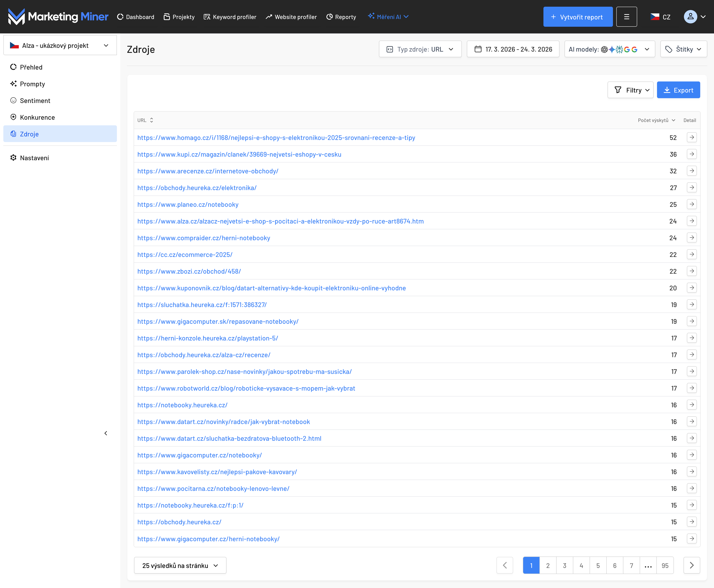Go to next results page arrow
The width and height of the screenshot is (714, 588).
(691, 565)
